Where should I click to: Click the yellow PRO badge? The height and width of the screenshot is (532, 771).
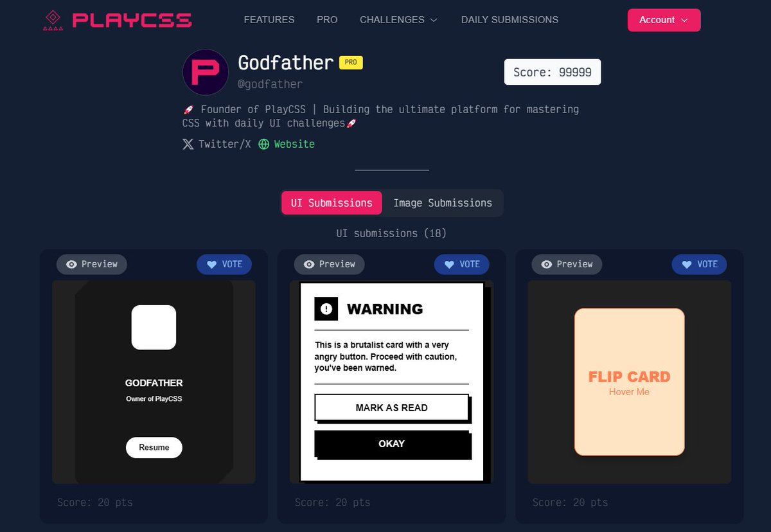(351, 62)
